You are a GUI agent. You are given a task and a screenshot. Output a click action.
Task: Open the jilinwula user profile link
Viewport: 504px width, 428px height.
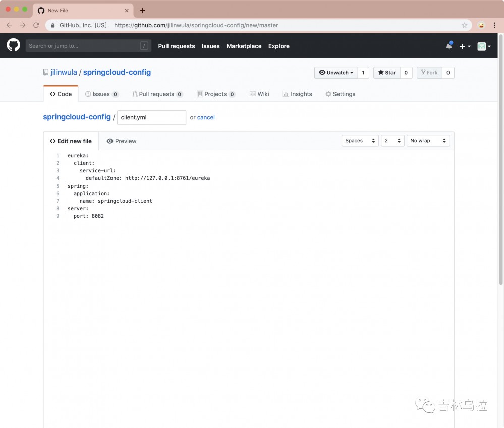[x=64, y=72]
